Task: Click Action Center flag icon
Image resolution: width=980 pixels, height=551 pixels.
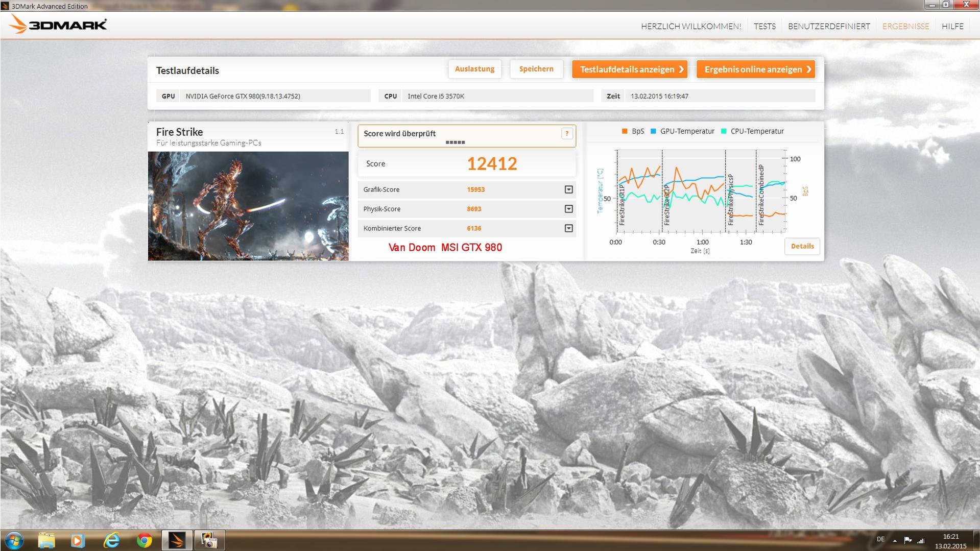Action: pos(907,540)
